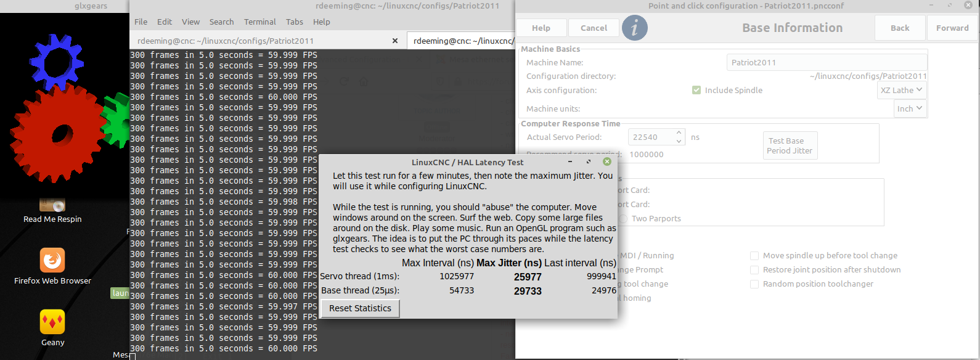Click the terminal line showing 59.998 FPS
This screenshot has width=980, height=360.
224,202
